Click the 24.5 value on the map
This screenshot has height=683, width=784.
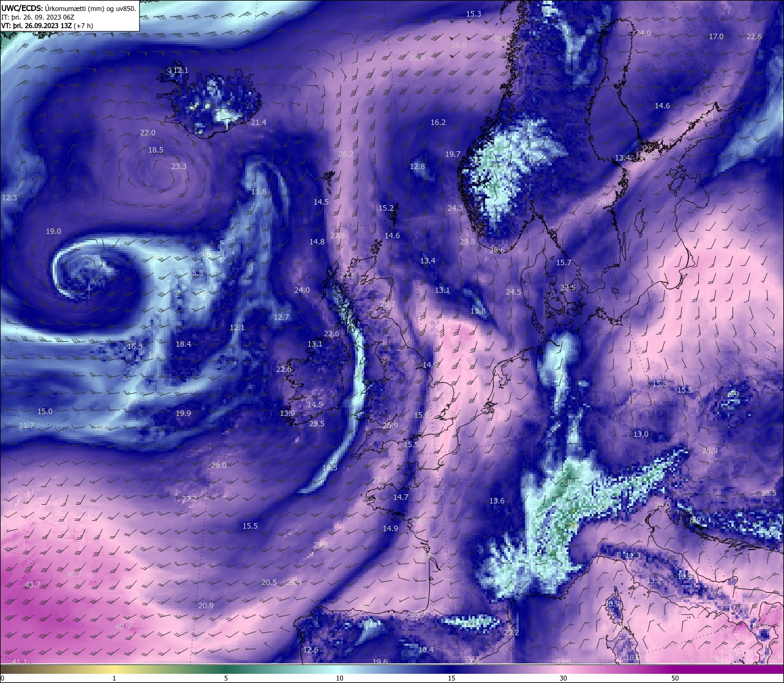513,292
